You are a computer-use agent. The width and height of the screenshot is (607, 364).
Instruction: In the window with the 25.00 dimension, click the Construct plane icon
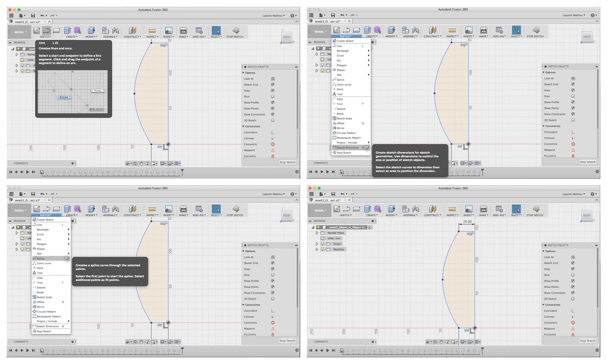pyautogui.click(x=432, y=209)
